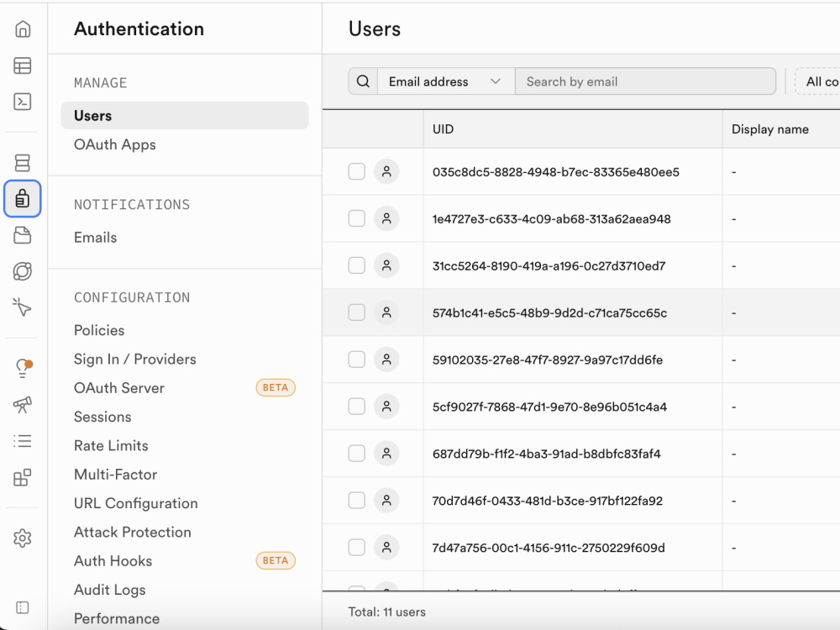Open the Advisors lightbulb icon

(x=23, y=368)
